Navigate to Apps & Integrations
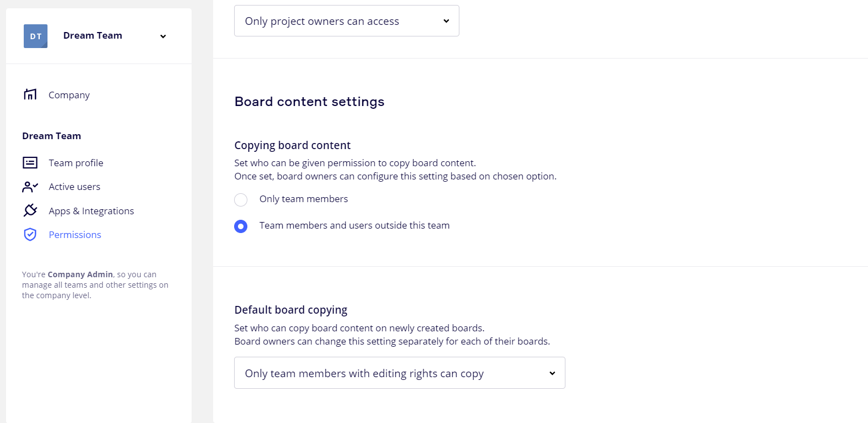The height and width of the screenshot is (423, 868). coord(91,211)
